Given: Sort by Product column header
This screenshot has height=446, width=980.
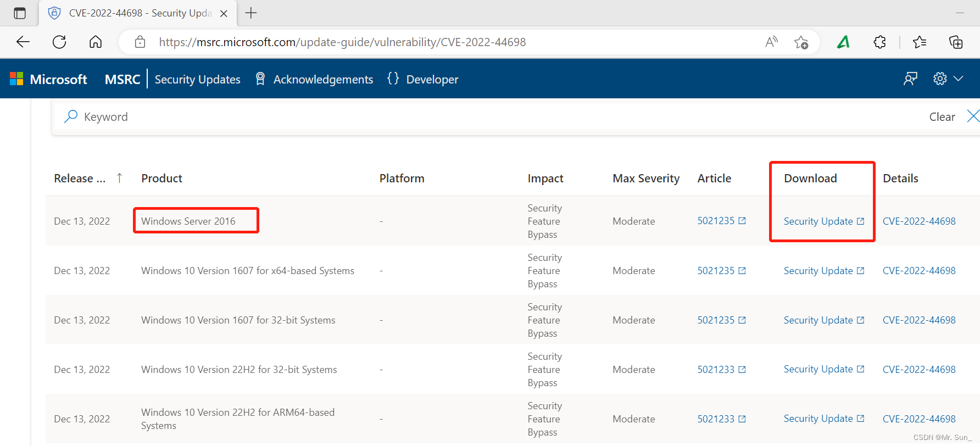Looking at the screenshot, I should 162,178.
